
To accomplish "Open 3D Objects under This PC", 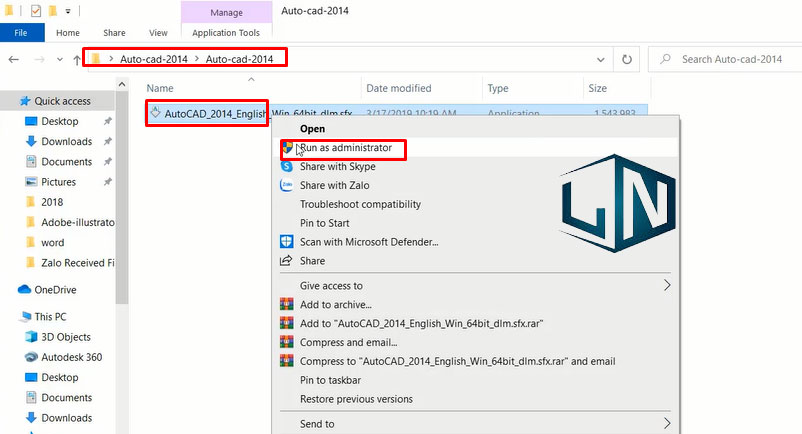I will 65,337.
